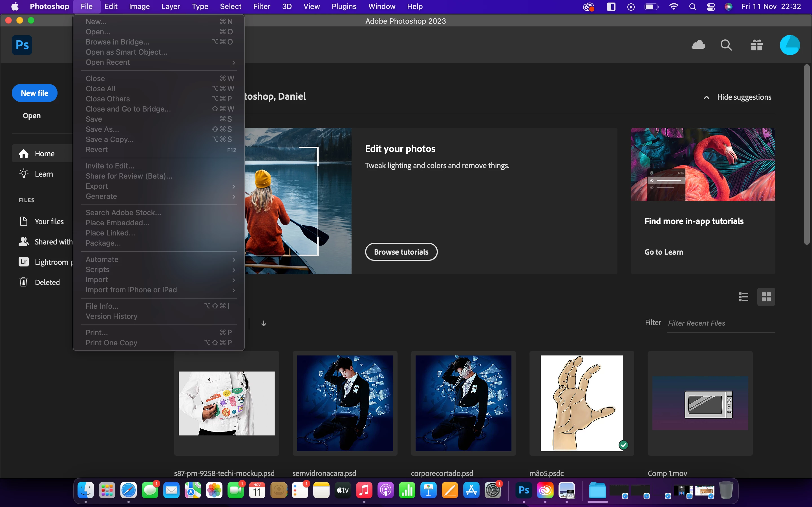
Task: Open the mão5.psdc hand thumbnail
Action: pyautogui.click(x=581, y=403)
